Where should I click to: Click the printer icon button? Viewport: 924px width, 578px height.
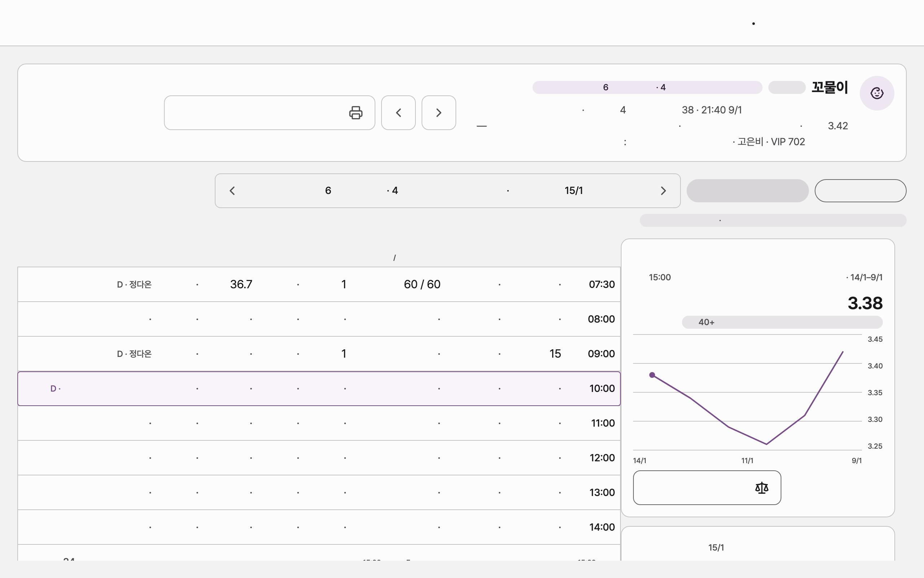270,113
